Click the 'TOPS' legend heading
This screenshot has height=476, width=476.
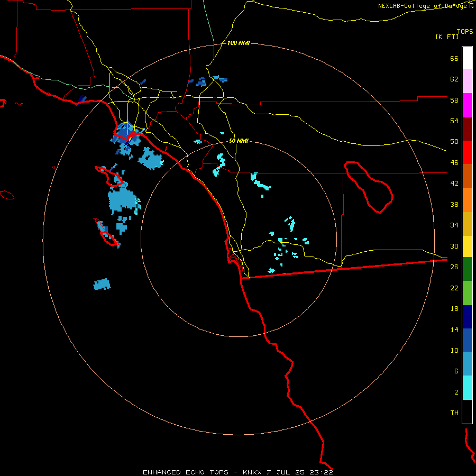coord(465,32)
